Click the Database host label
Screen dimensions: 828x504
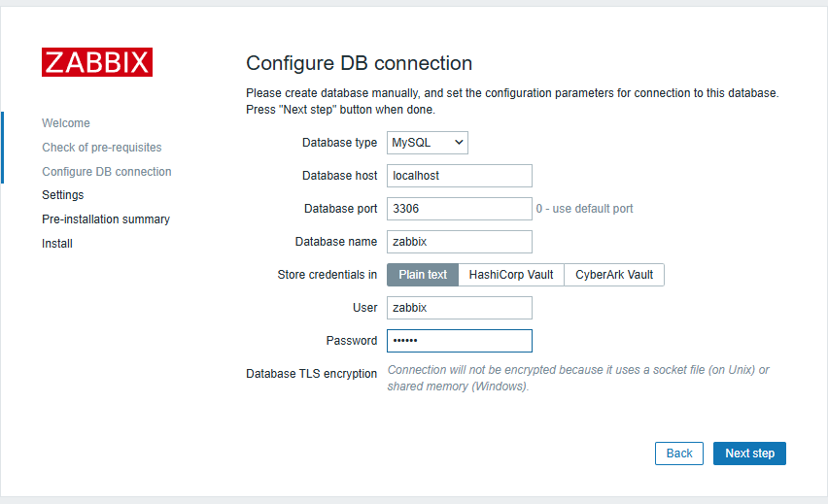339,176
